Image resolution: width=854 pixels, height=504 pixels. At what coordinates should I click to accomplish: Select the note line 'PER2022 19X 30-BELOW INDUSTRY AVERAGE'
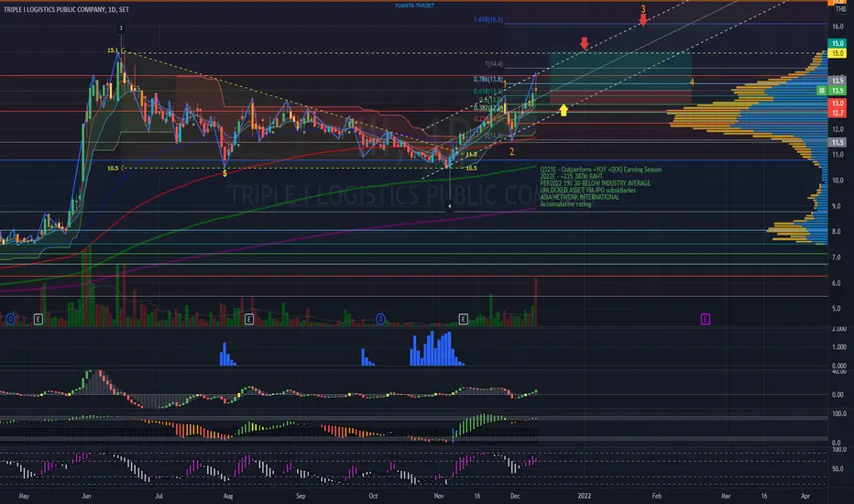[x=596, y=183]
